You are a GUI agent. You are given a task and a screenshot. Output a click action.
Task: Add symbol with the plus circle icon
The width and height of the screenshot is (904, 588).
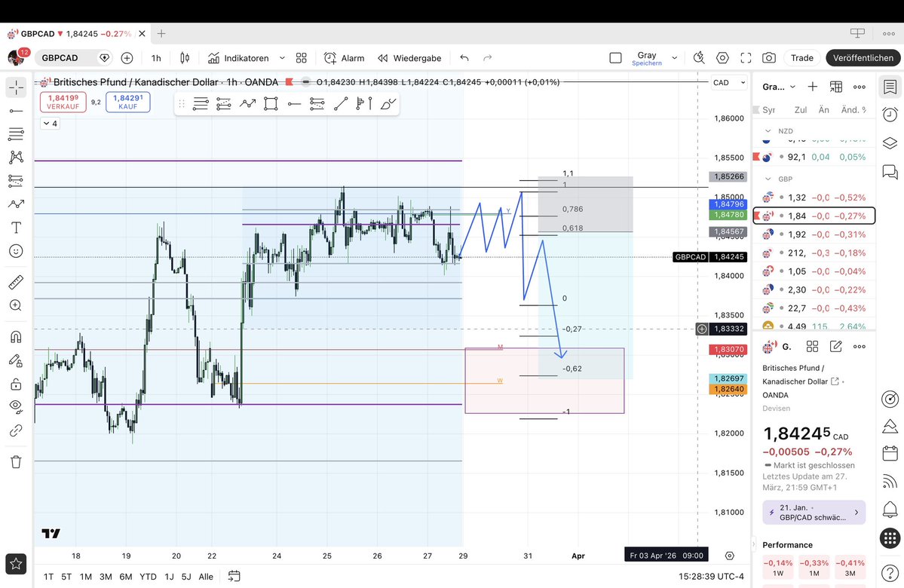127,58
